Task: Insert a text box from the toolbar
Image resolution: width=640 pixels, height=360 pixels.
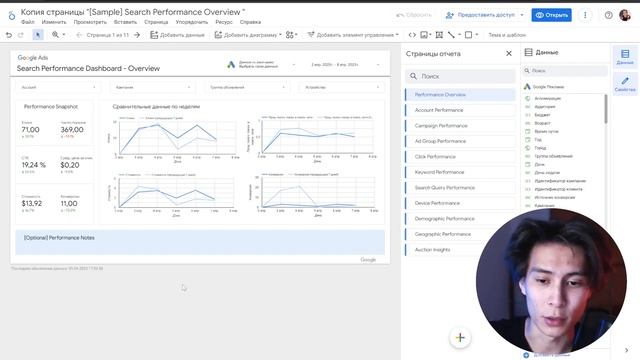Action: 439,35
